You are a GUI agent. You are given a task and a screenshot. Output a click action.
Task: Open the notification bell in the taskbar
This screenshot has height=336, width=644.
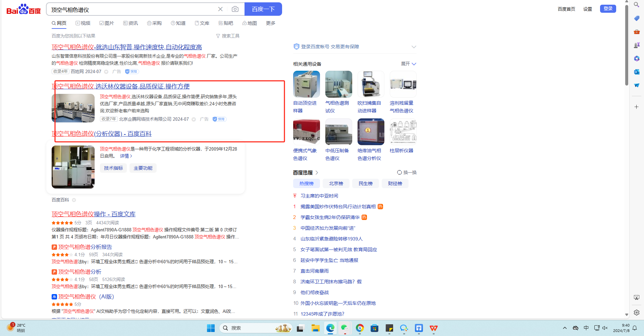coord(635,328)
